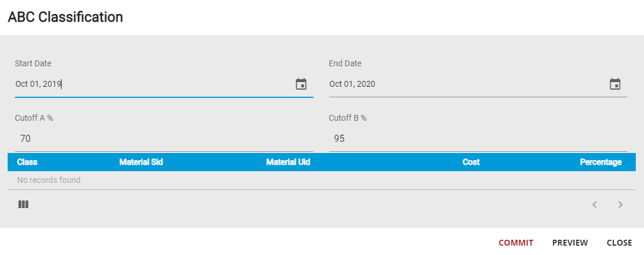Open the Start Date calendar picker
644x255 pixels.
pos(301,84)
